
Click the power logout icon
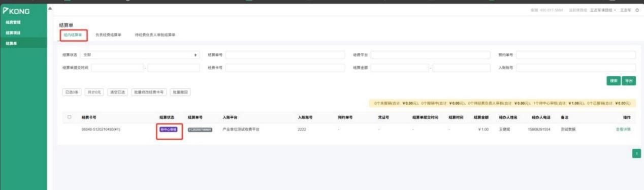tap(637, 10)
